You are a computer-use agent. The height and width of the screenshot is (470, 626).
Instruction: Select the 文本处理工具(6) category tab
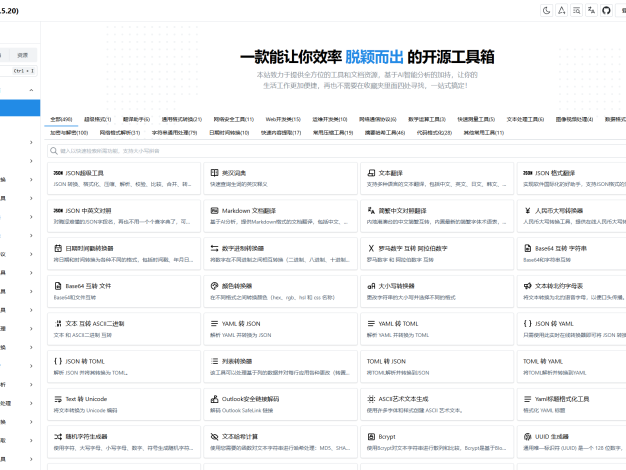[525, 119]
